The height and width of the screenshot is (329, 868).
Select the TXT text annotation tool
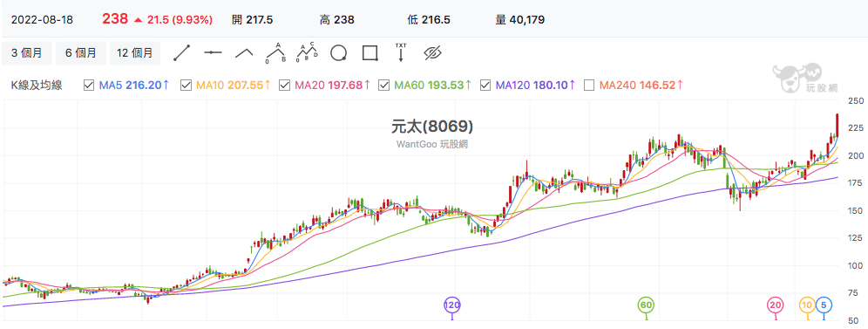click(x=401, y=52)
